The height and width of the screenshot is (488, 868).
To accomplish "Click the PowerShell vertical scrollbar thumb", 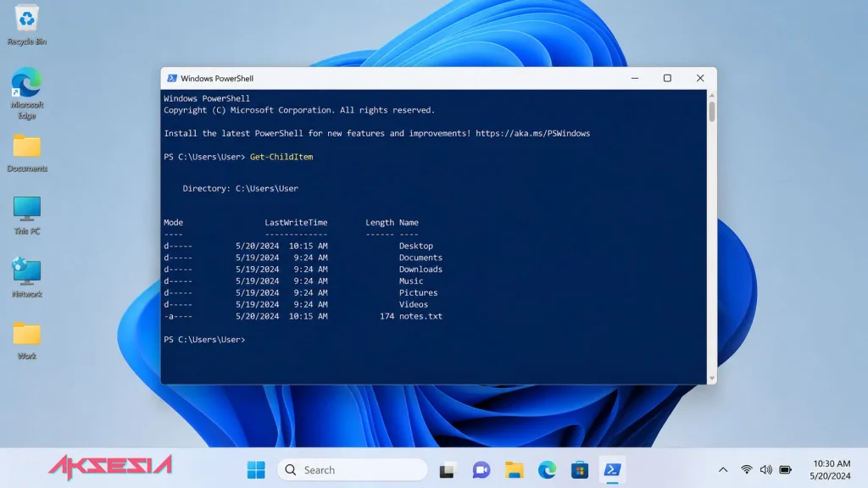I will (712, 111).
